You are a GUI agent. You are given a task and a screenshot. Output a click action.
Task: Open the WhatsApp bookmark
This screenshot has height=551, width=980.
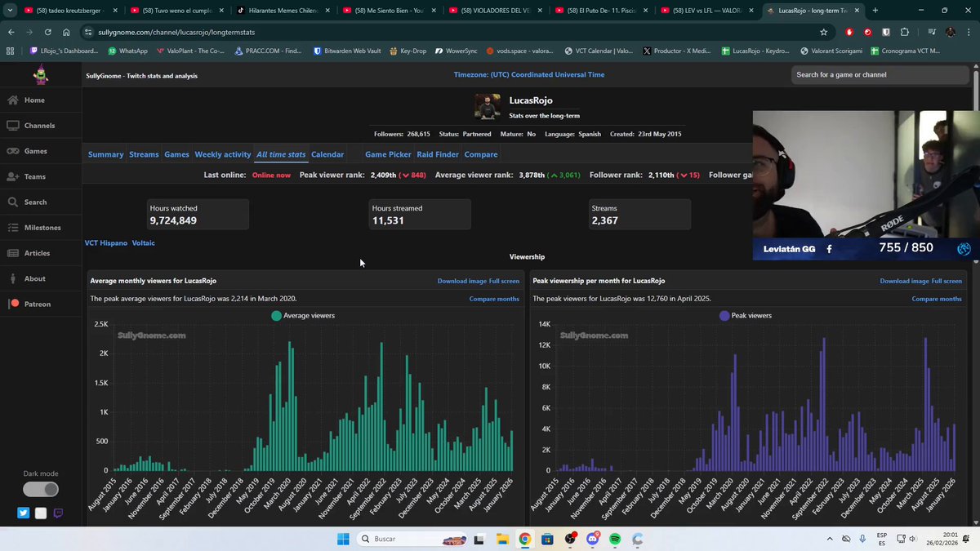pyautogui.click(x=128, y=51)
